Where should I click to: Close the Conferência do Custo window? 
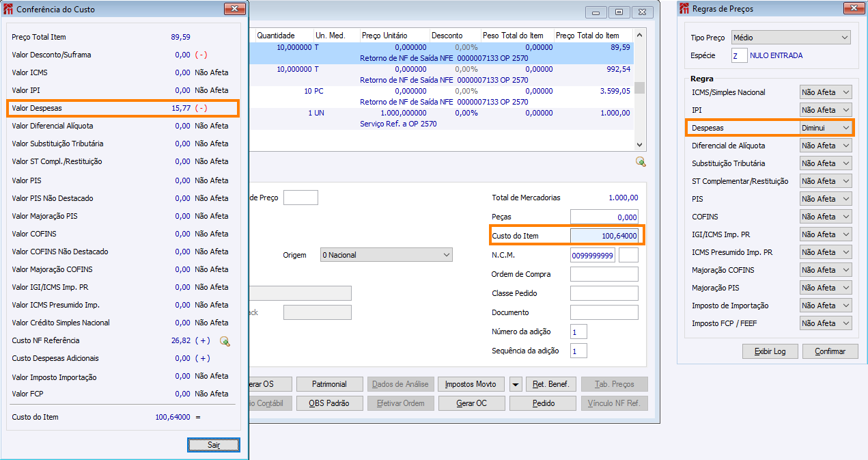tap(234, 9)
